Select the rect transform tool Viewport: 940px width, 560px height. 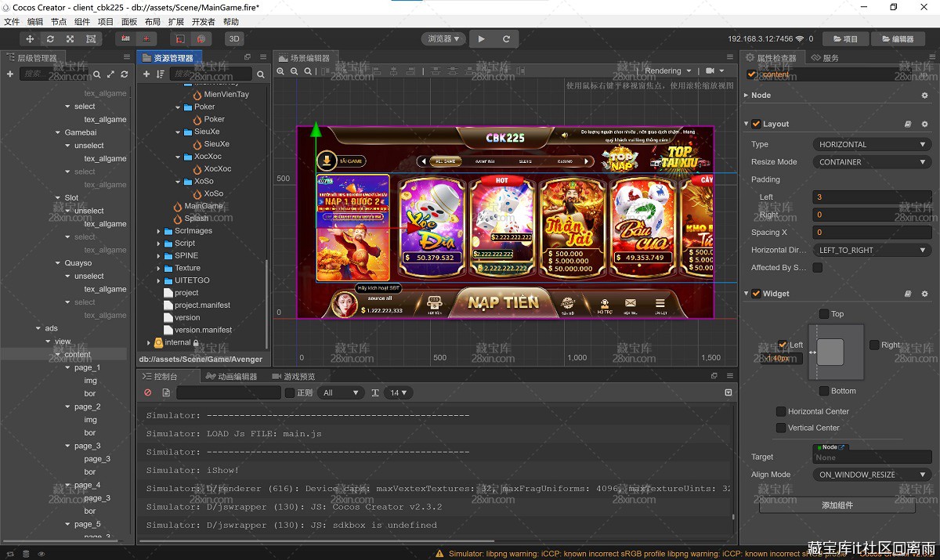pyautogui.click(x=91, y=38)
